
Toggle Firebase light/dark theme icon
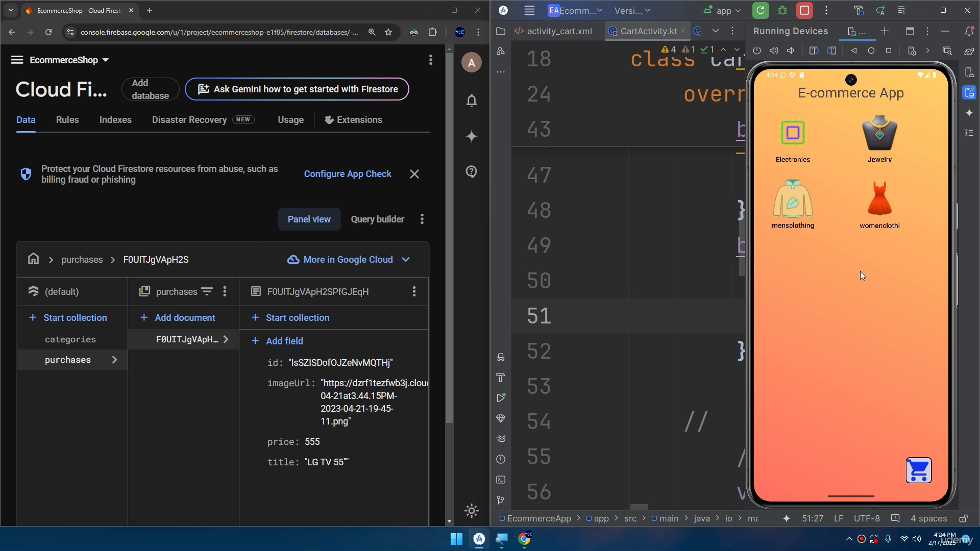coord(472,511)
